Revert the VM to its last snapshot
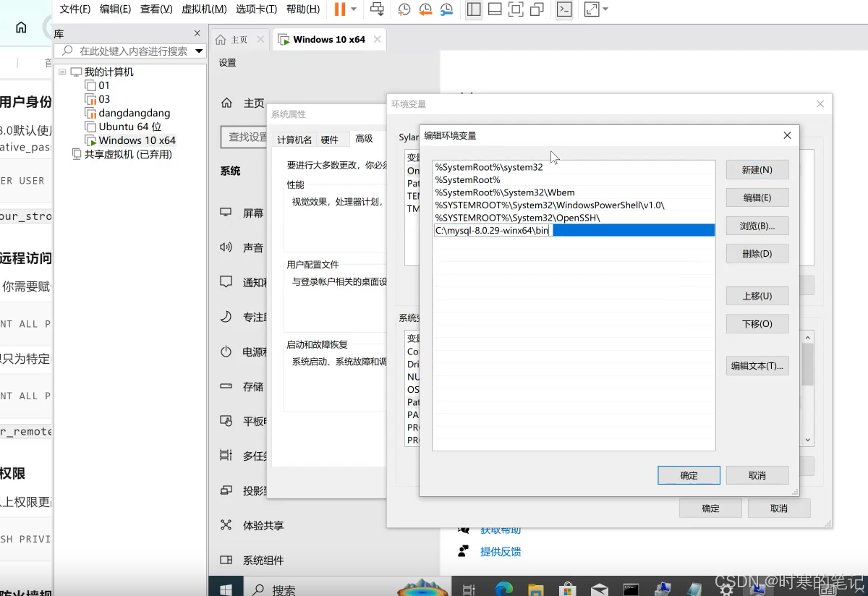 425,9
